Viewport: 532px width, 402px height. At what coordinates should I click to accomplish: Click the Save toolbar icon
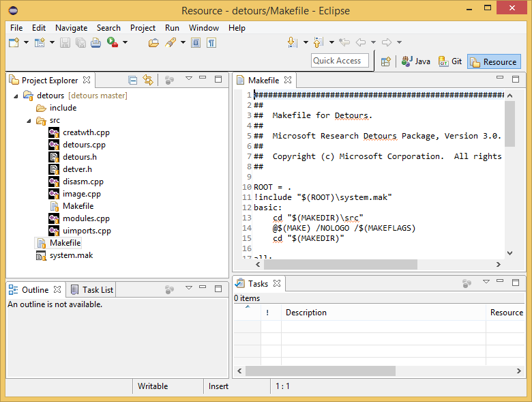(x=65, y=42)
